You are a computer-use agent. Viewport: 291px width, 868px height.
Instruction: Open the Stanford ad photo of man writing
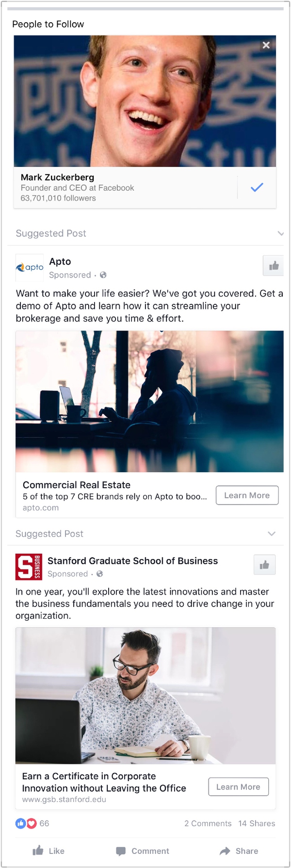[x=145, y=696]
